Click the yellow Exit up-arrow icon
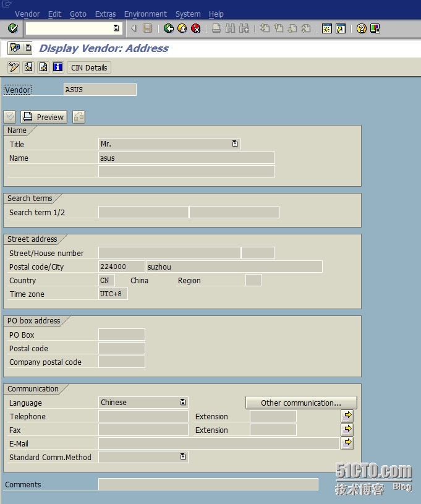This screenshot has width=421, height=504. [x=182, y=28]
